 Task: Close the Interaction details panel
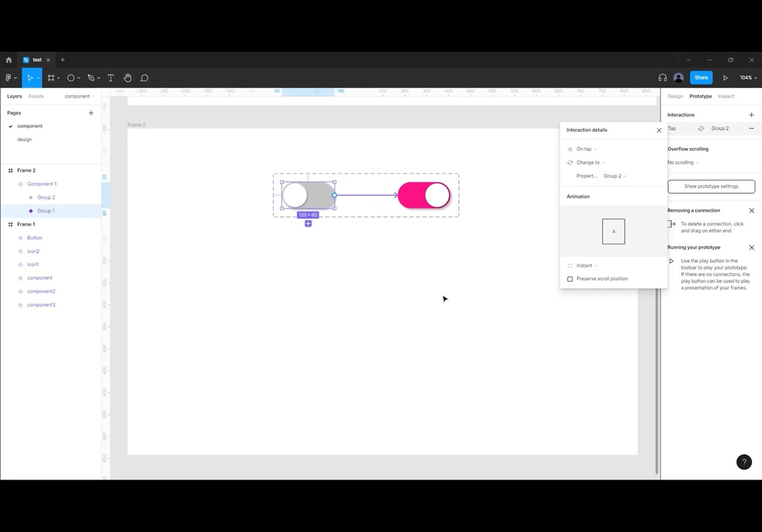659,130
